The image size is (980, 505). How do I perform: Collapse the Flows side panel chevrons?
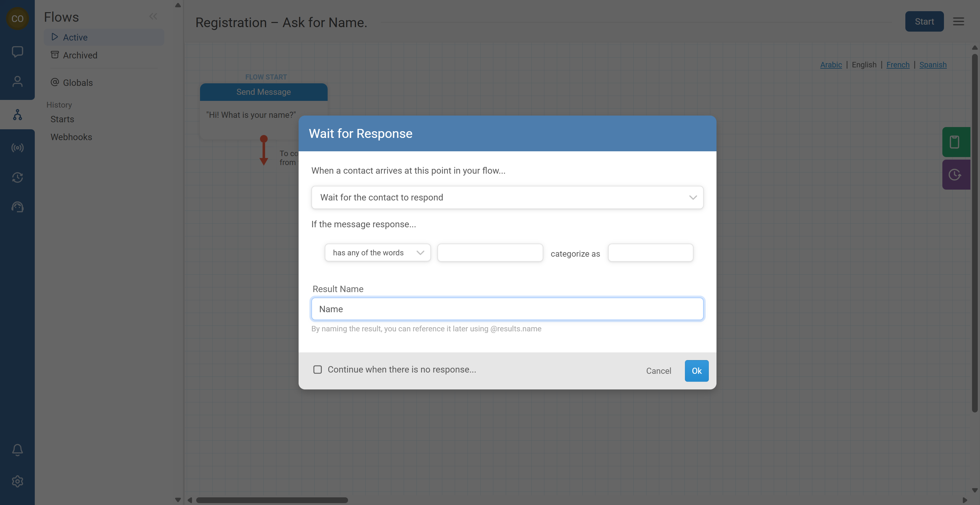pos(153,16)
